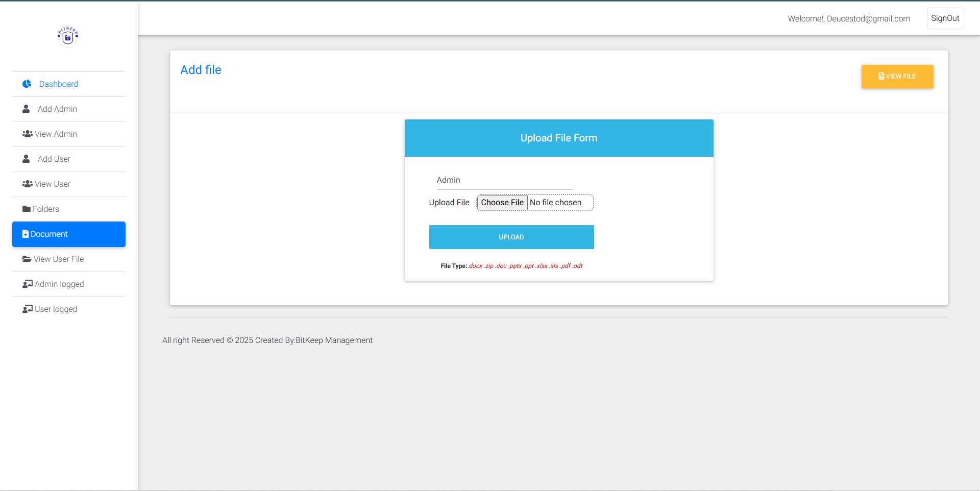Screen dimensions: 980x491
Task: Click the Folders folder icon
Action: point(27,209)
